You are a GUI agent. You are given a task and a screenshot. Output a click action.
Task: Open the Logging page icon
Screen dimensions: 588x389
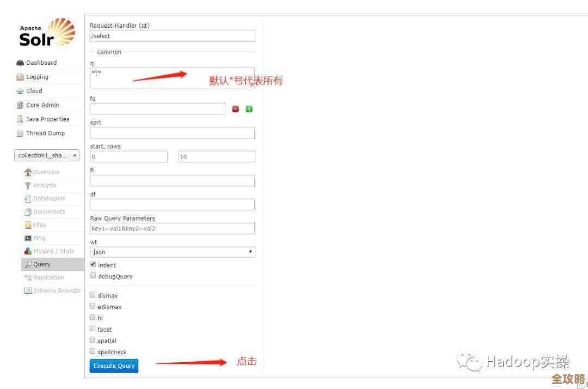20,77
